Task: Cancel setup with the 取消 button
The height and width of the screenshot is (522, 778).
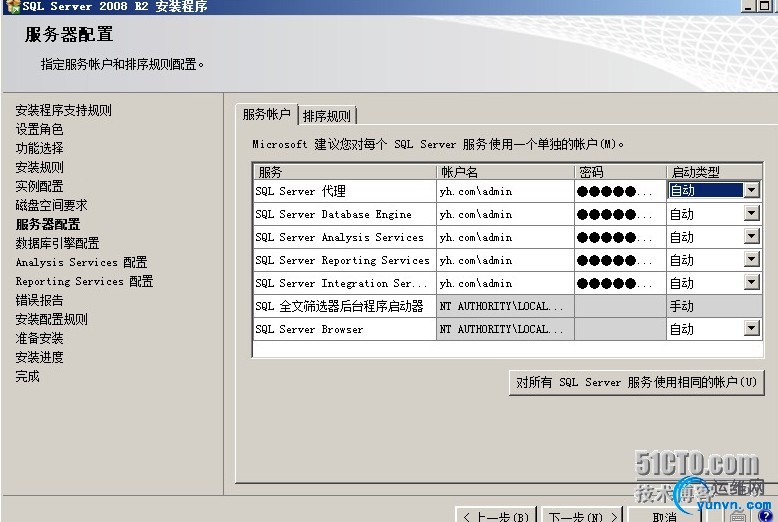Action: [664, 516]
